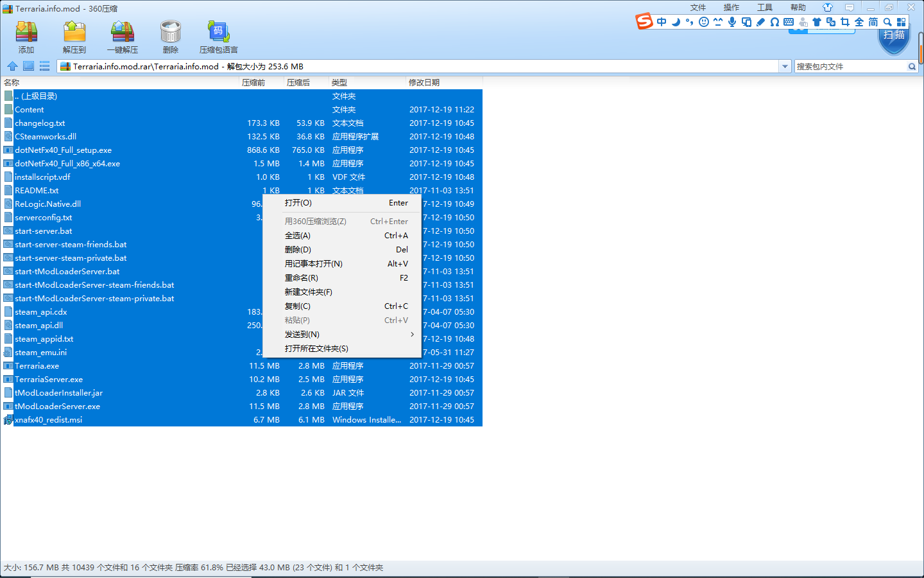
Task: Click the 一键解压 (One-click extract) icon
Action: pos(123,32)
